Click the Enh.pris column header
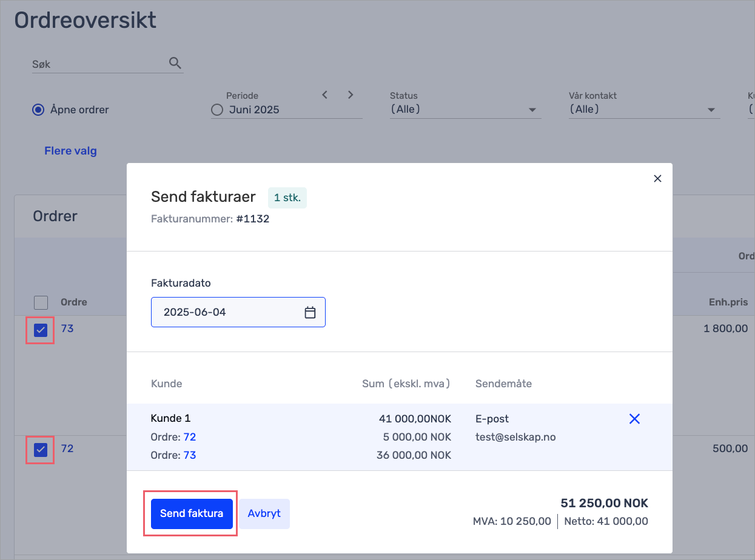This screenshot has height=560, width=755. (x=728, y=302)
